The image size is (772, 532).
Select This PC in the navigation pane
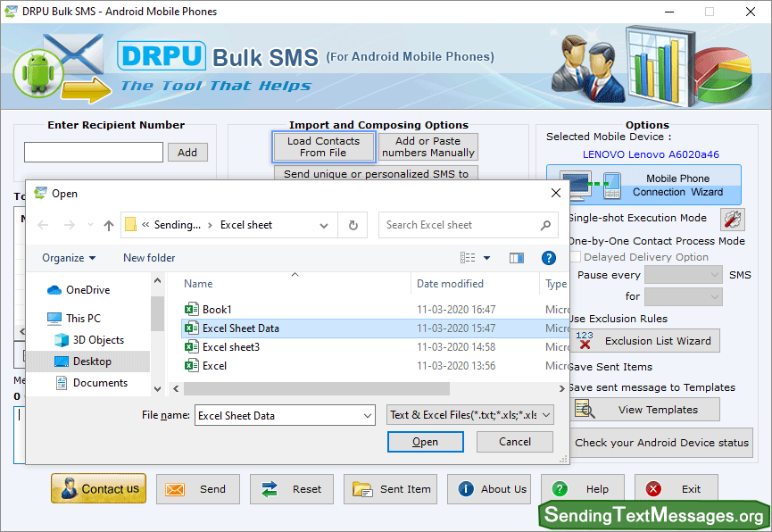pyautogui.click(x=74, y=318)
